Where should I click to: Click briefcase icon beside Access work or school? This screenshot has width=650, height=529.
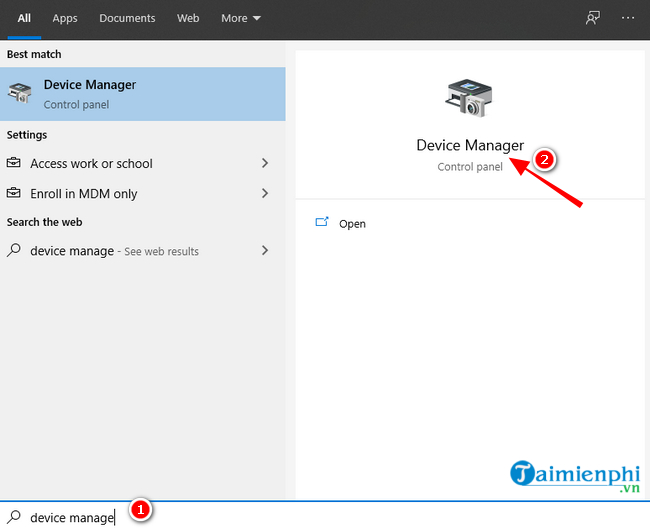(x=14, y=163)
